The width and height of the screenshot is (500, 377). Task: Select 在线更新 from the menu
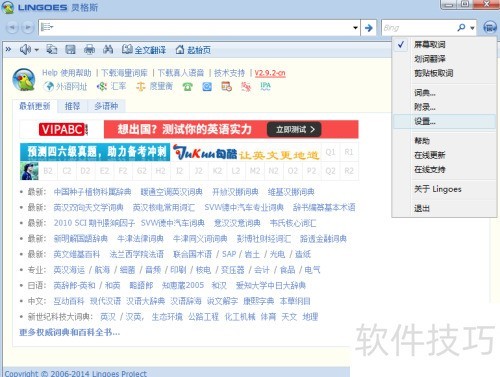point(444,155)
